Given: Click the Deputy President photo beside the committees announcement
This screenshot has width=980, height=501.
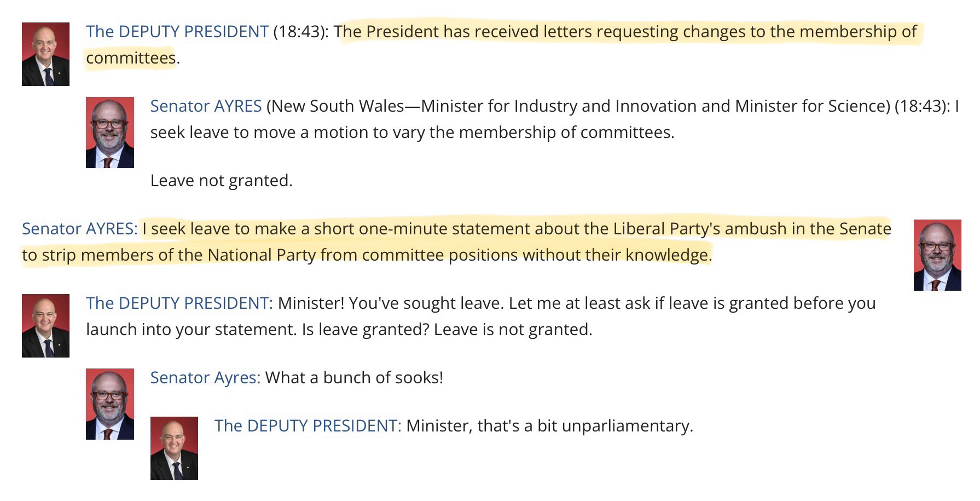Looking at the screenshot, I should click(45, 54).
